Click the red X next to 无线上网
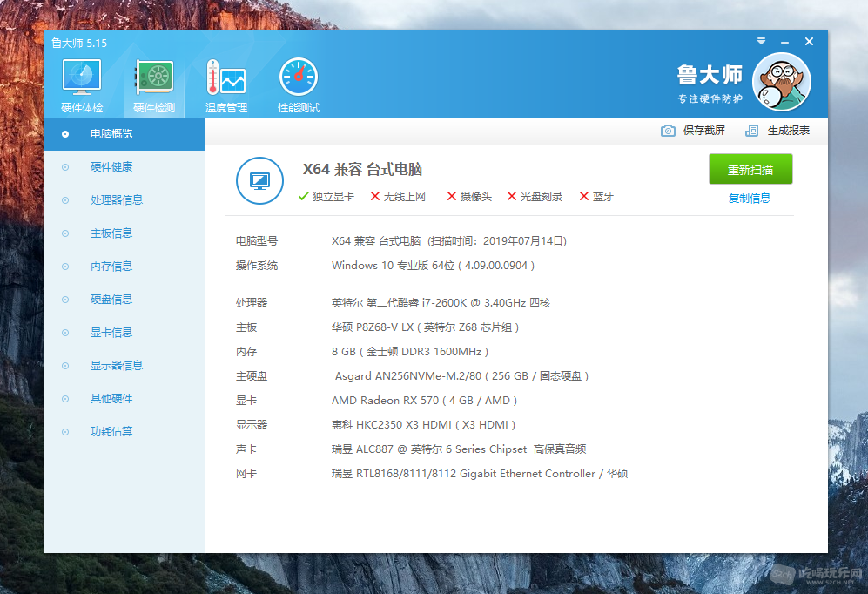 click(375, 197)
